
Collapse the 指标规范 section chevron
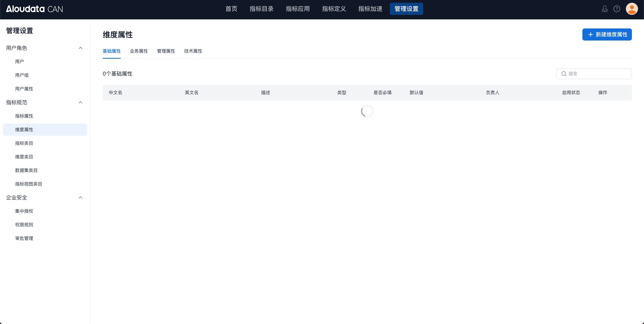coord(80,102)
